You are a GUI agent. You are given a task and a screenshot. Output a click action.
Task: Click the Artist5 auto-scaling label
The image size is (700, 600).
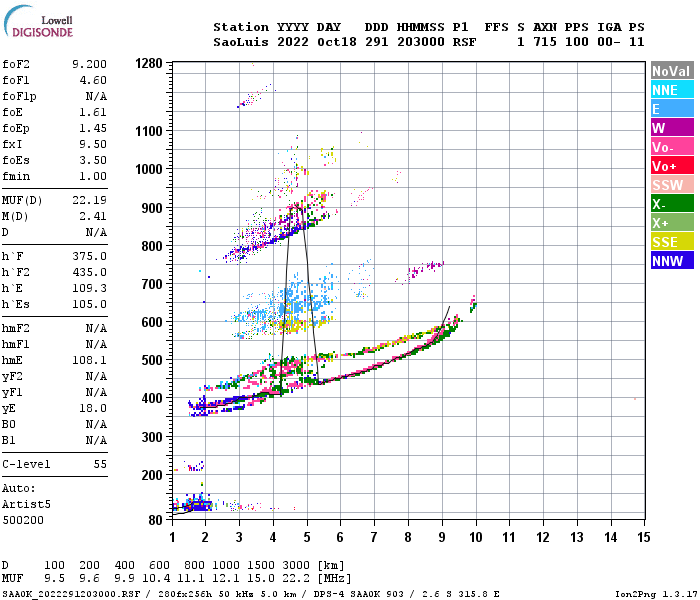click(x=26, y=504)
